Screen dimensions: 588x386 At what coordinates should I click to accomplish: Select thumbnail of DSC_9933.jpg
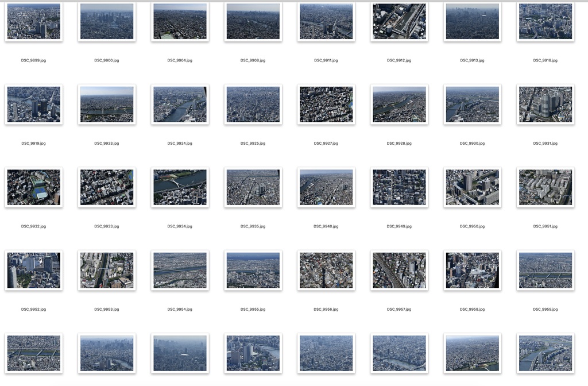(x=107, y=187)
